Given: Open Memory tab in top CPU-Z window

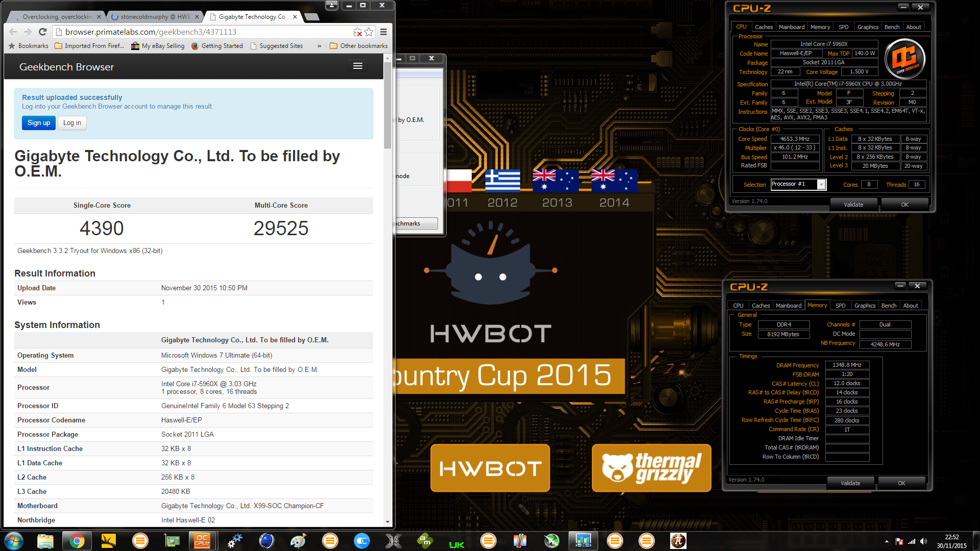Looking at the screenshot, I should click(x=820, y=27).
